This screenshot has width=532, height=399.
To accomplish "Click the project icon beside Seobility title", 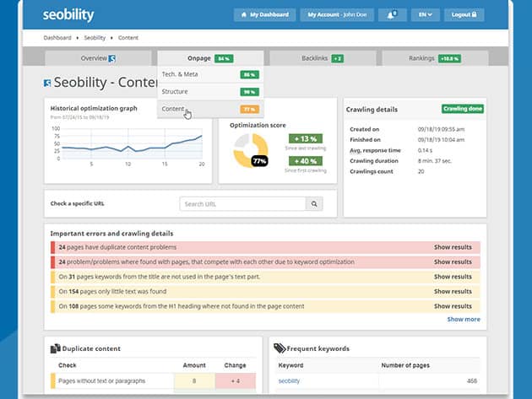I will (x=47, y=83).
